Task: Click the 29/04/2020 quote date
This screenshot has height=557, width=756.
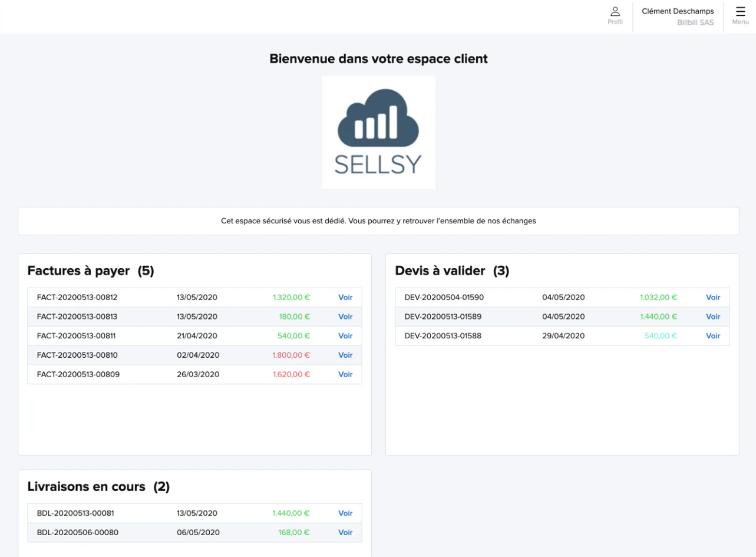Action: click(563, 336)
